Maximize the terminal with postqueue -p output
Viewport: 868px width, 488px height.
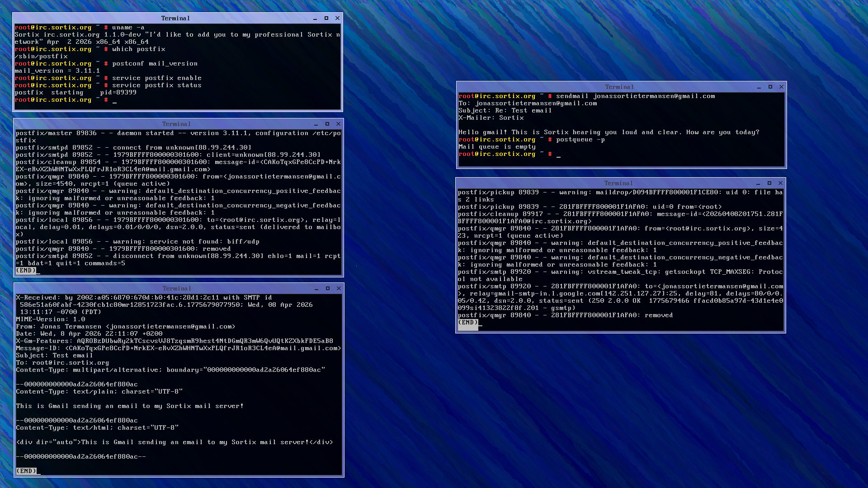pyautogui.click(x=770, y=87)
